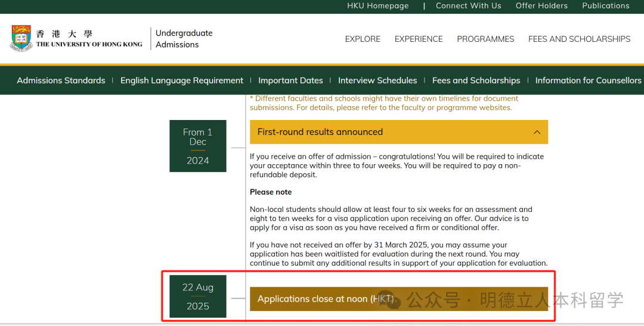This screenshot has width=644, height=326.
Task: Open the HKU Homepage link
Action: pos(377,6)
